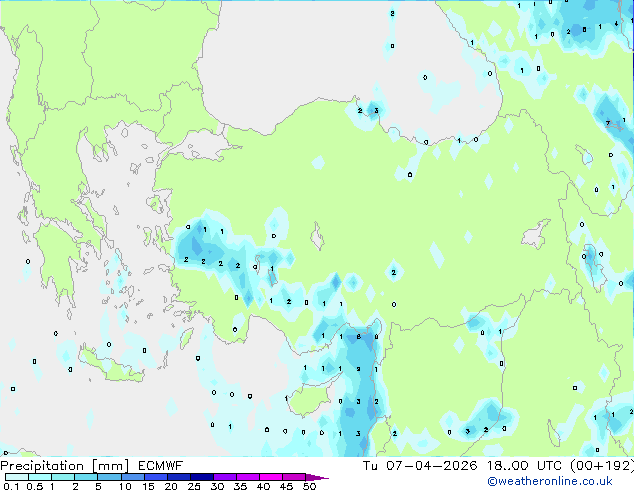Click the 'Precipitation' title word

[42, 466]
